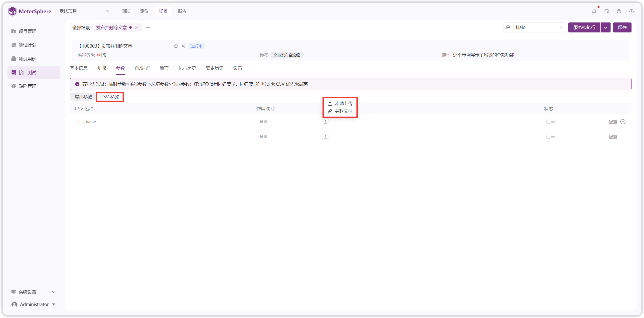Click the scope help icon next to 作用域
Viewport: 644px width, 318px height.
coord(274,109)
